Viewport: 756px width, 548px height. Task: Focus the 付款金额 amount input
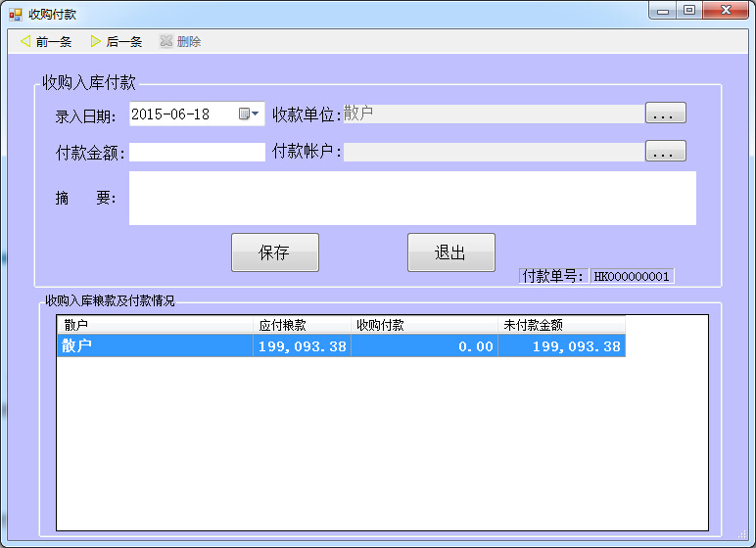point(197,153)
